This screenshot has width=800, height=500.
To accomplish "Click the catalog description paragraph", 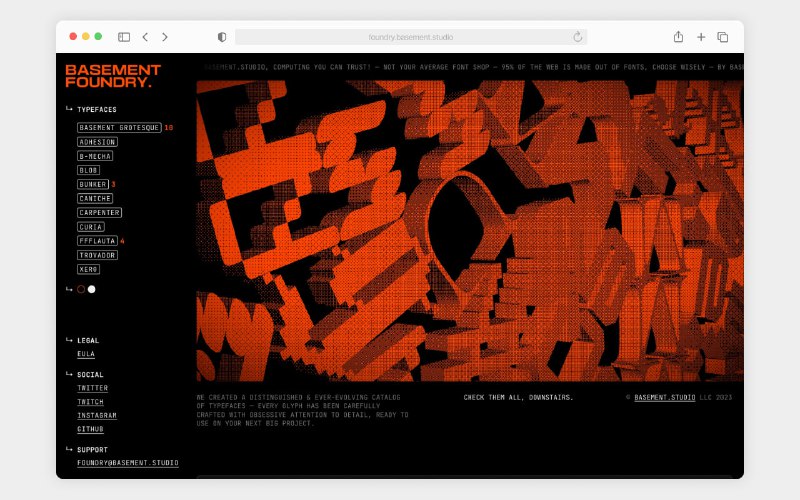I will 303,410.
